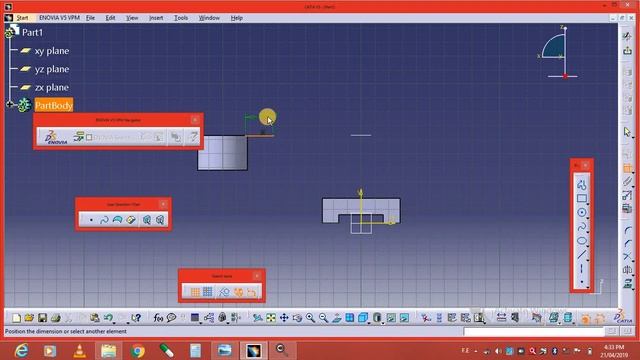Click the Save diskette icon
The width and height of the screenshot is (640, 360).
(42, 318)
